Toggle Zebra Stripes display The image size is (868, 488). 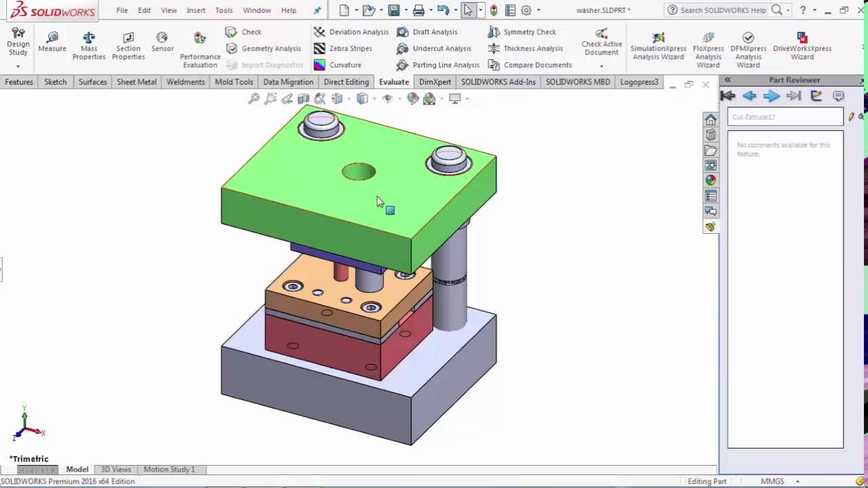(x=342, y=48)
